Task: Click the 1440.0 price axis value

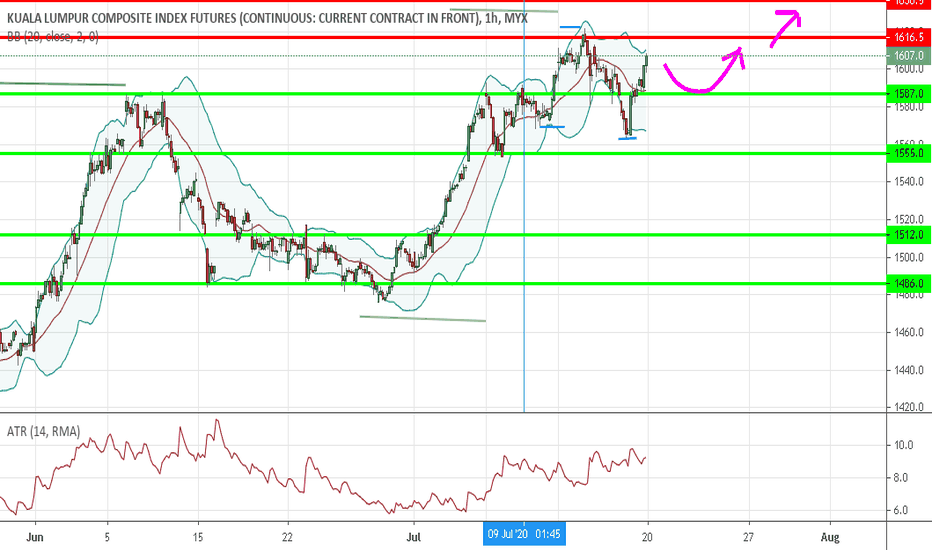Action: point(909,370)
